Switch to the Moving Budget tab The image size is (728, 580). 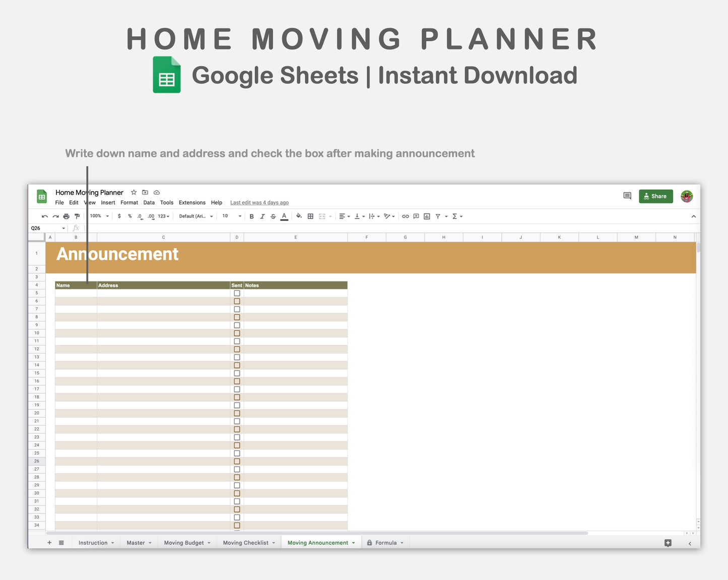tap(184, 542)
